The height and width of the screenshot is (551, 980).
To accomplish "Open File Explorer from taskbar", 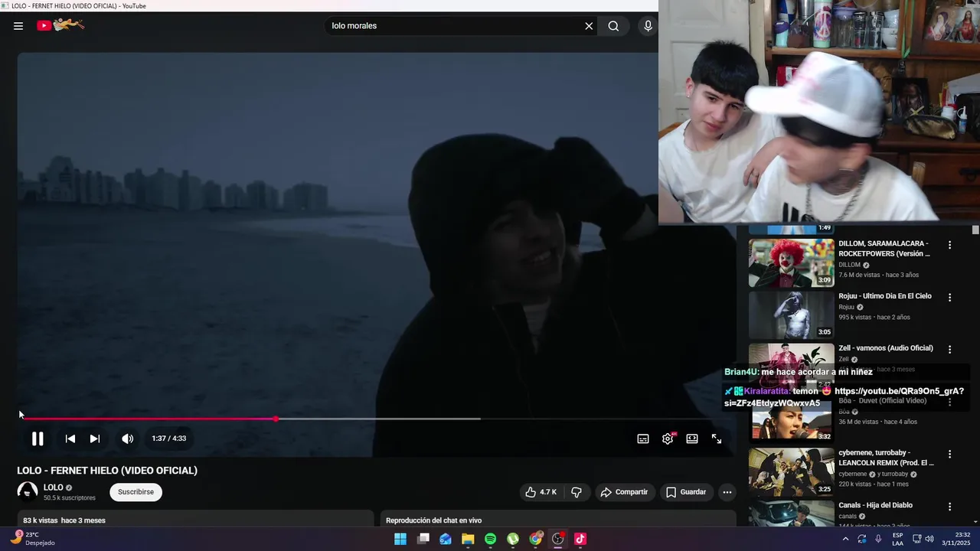I will (468, 539).
